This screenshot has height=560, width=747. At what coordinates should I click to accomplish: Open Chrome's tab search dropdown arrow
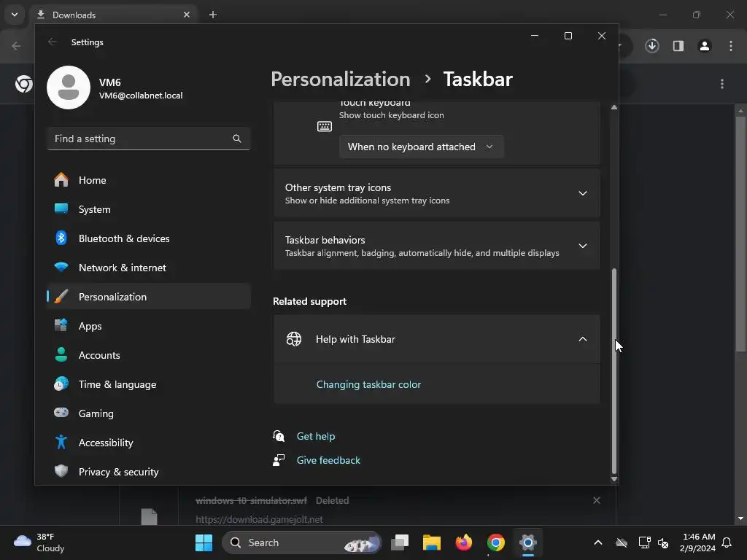[15, 15]
